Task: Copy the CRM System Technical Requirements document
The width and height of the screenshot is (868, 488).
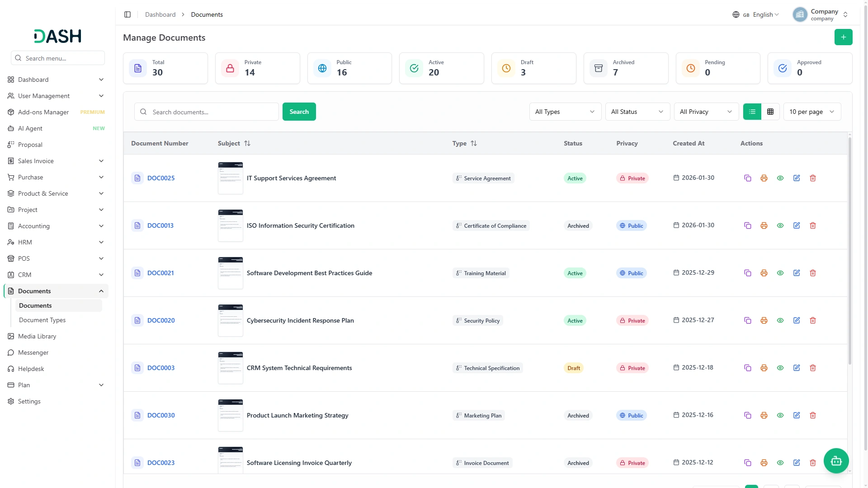Action: click(x=747, y=368)
